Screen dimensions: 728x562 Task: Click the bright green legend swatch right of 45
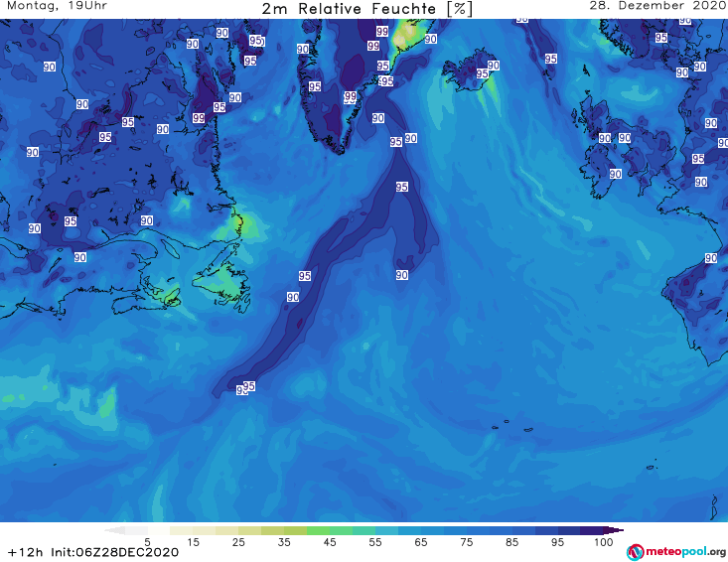click(341, 530)
